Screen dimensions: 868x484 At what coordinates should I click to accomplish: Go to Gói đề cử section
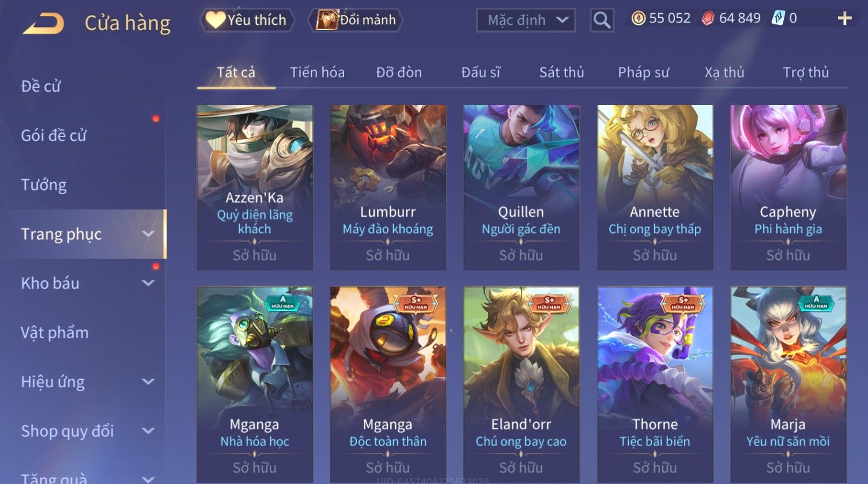pos(54,135)
